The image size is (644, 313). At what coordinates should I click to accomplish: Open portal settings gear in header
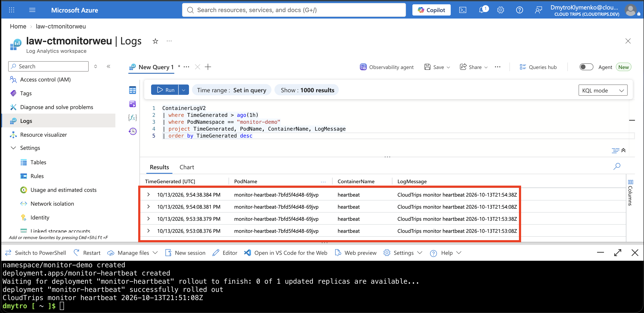[500, 10]
